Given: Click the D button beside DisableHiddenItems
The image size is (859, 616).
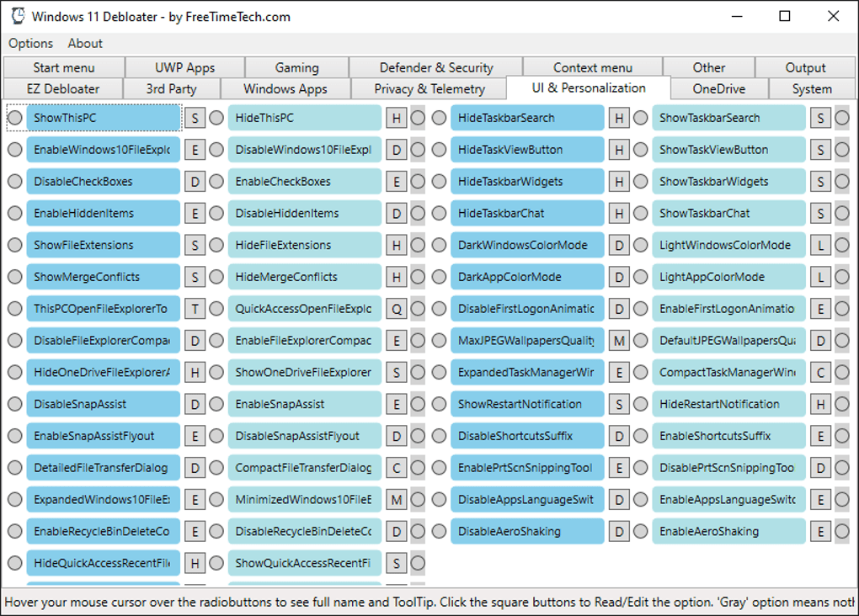Looking at the screenshot, I should click(x=397, y=213).
